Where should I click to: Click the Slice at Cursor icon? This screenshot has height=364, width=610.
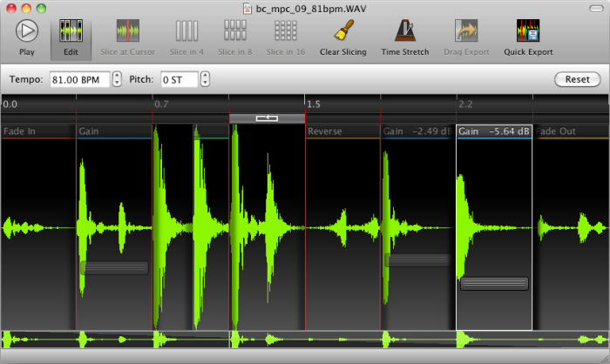127,31
